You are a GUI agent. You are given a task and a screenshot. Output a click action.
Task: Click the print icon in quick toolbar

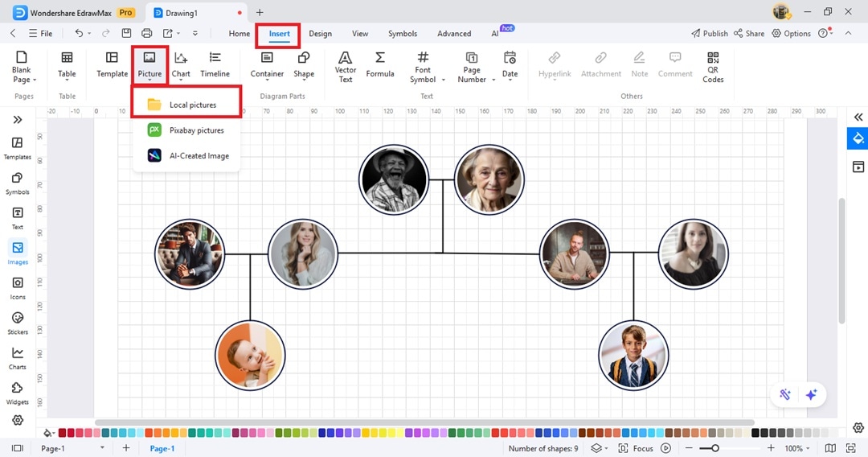[147, 33]
